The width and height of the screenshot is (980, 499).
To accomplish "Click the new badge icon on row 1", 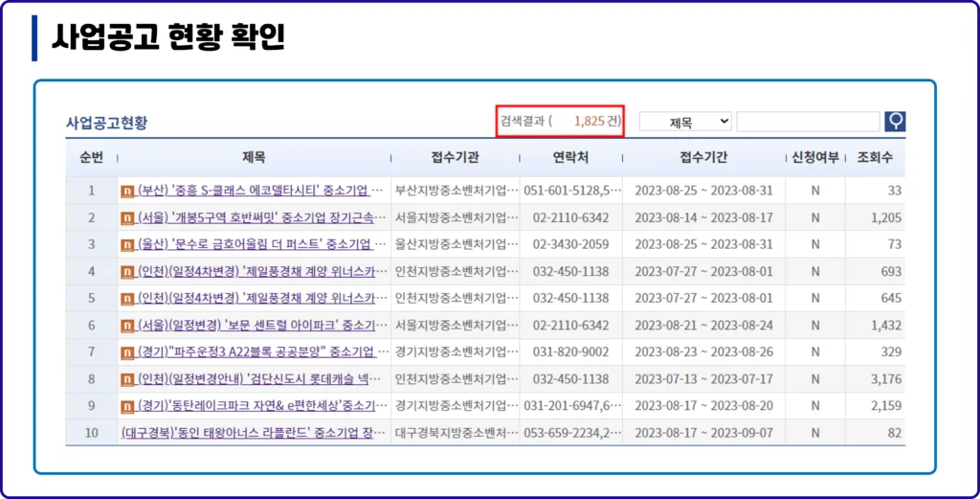I will pos(127,191).
